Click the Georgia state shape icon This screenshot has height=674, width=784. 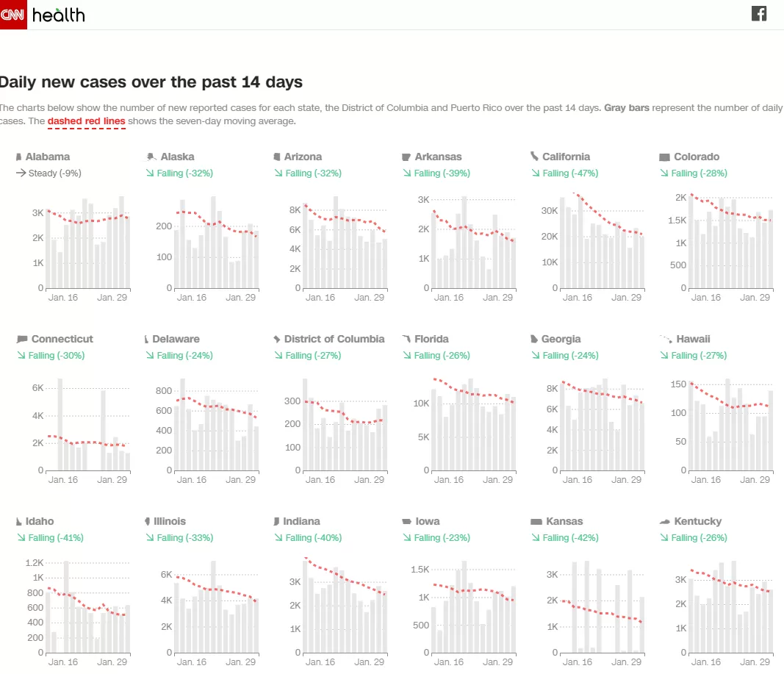534,339
